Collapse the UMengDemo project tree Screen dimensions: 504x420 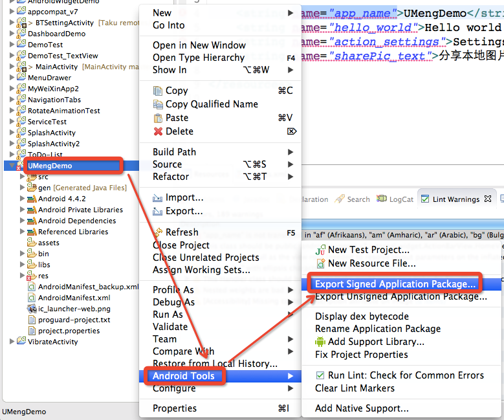point(12,165)
